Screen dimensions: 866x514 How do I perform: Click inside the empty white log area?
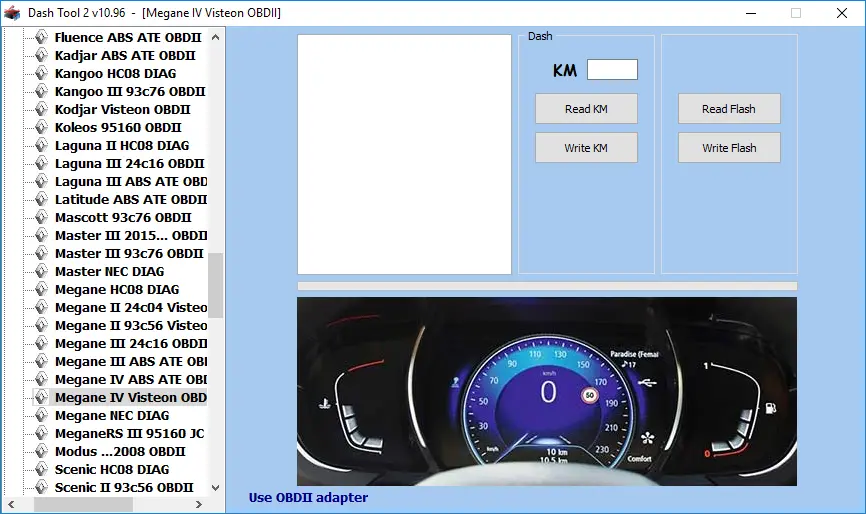(x=404, y=155)
